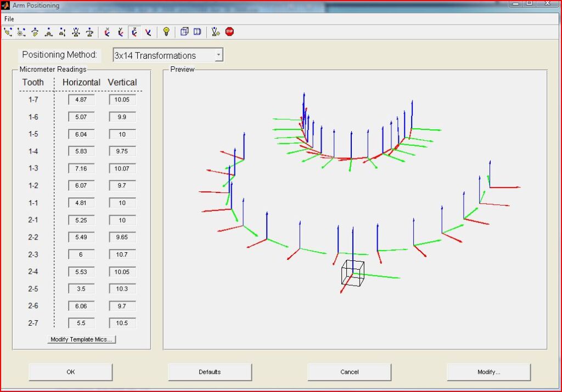Edit tooth 1-1 vertical reading

(122, 203)
